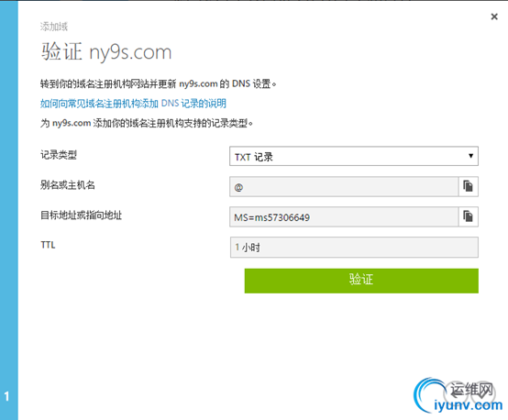Click the 添加域 breadcrumb text
This screenshot has width=508, height=420.
tap(54, 27)
